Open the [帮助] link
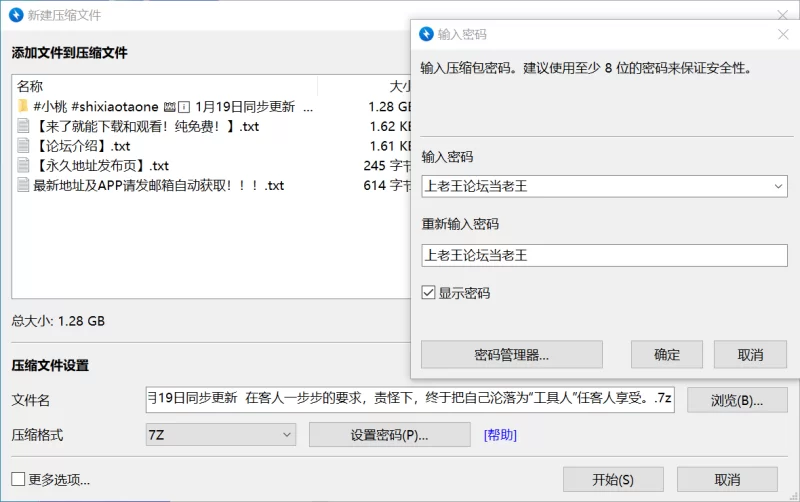The width and height of the screenshot is (800, 502). tap(500, 435)
